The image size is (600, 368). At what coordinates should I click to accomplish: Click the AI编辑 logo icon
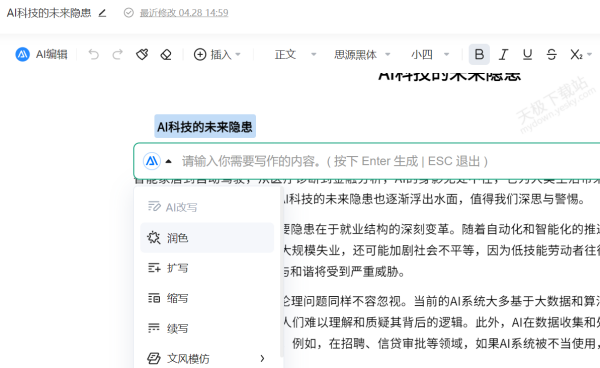pyautogui.click(x=23, y=54)
